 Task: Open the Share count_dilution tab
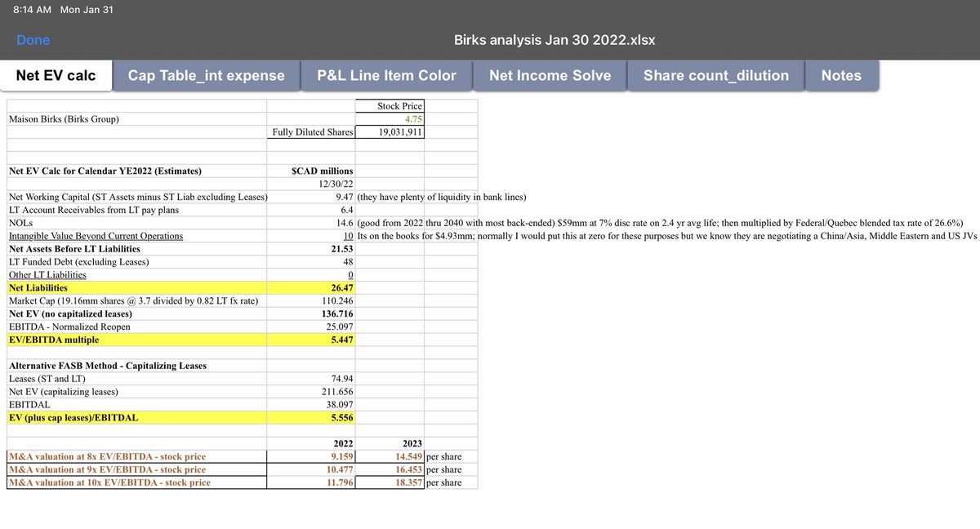pyautogui.click(x=716, y=75)
